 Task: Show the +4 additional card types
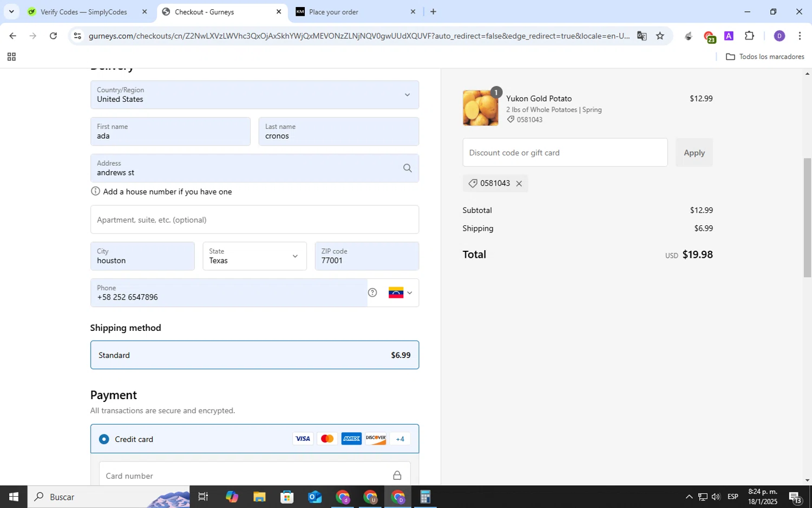(400, 439)
